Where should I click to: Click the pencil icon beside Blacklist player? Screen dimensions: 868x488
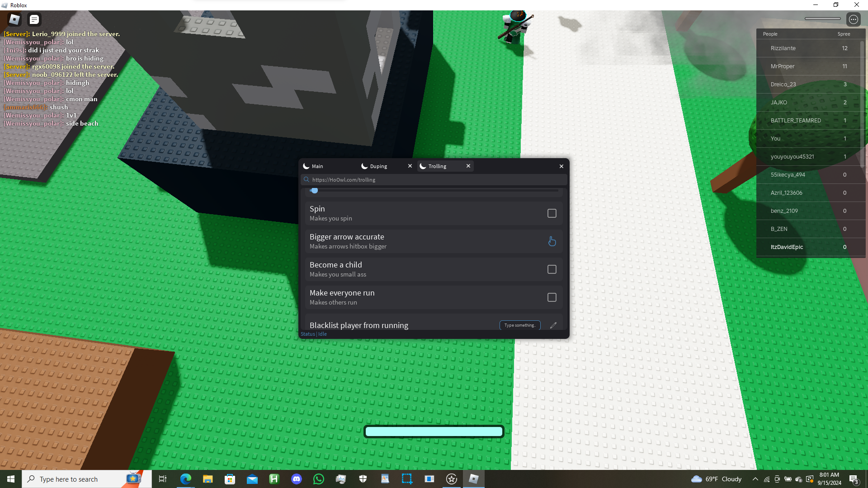[x=553, y=325]
